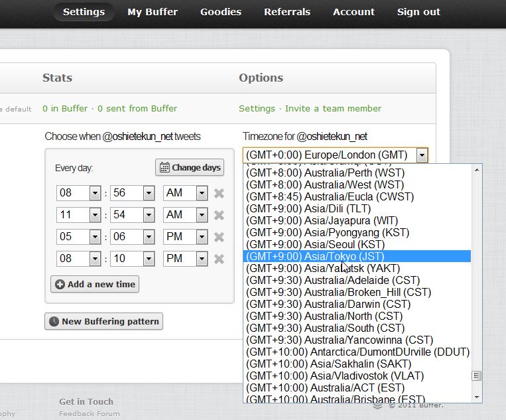Click New Buffering pattern button
The image size is (506, 420).
coord(103,321)
